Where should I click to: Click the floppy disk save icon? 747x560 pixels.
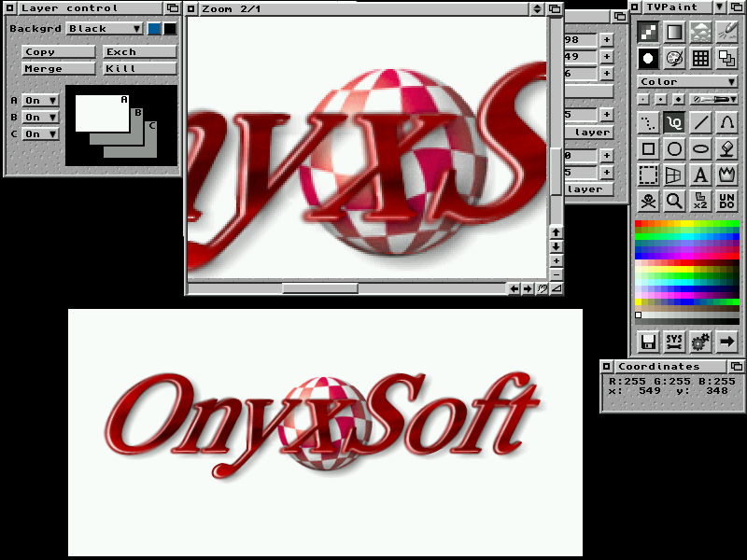[648, 342]
